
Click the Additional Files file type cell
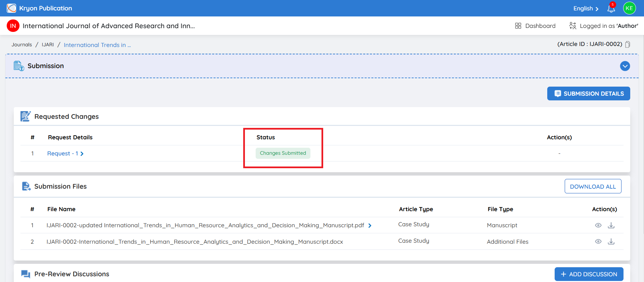coord(508,242)
